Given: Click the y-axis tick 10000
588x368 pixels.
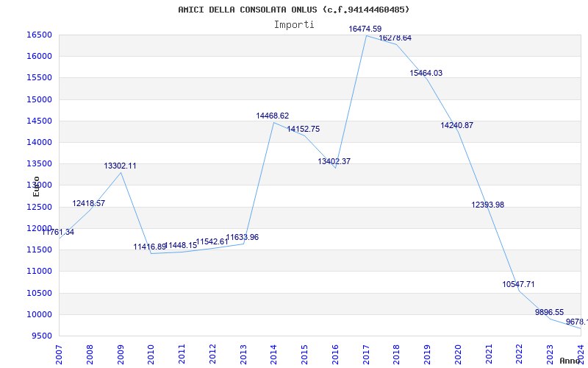Looking at the screenshot, I should pyautogui.click(x=39, y=315).
